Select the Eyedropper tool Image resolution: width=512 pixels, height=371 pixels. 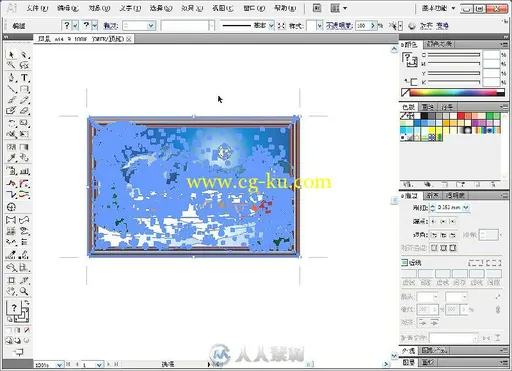[x=12, y=158]
